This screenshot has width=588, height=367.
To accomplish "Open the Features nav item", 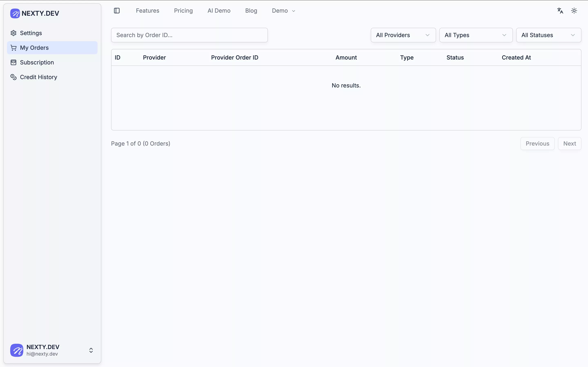I will [x=147, y=11].
